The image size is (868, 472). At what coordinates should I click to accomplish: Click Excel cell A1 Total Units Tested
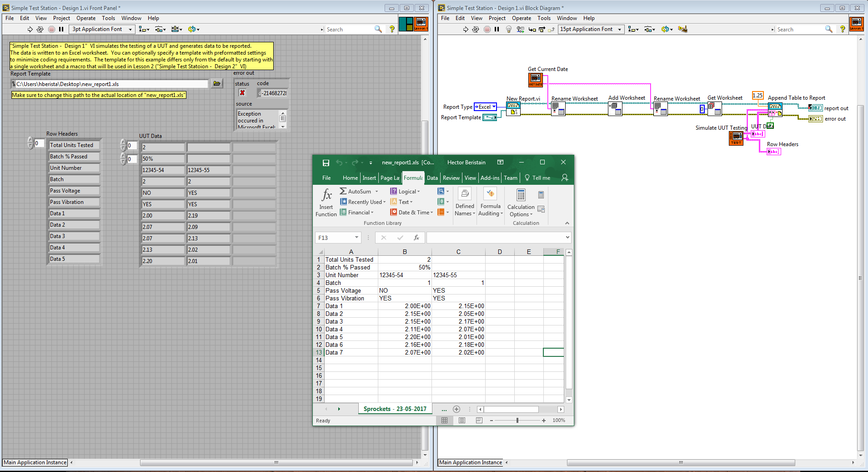click(351, 259)
